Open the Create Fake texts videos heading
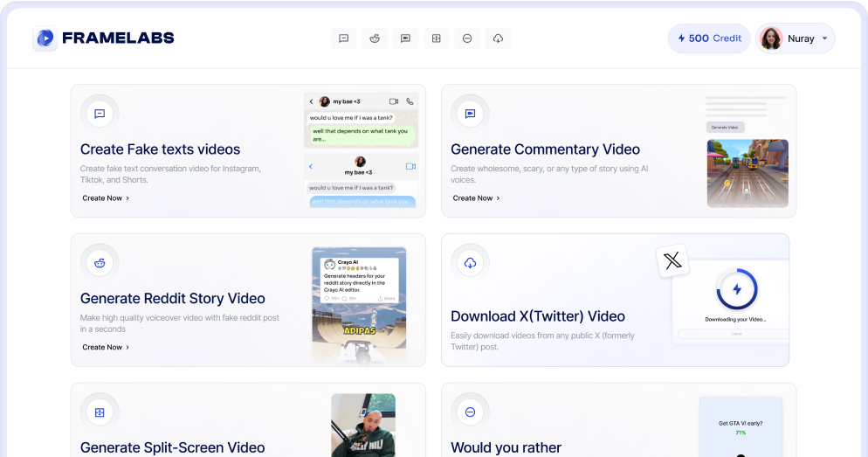 [x=160, y=149]
